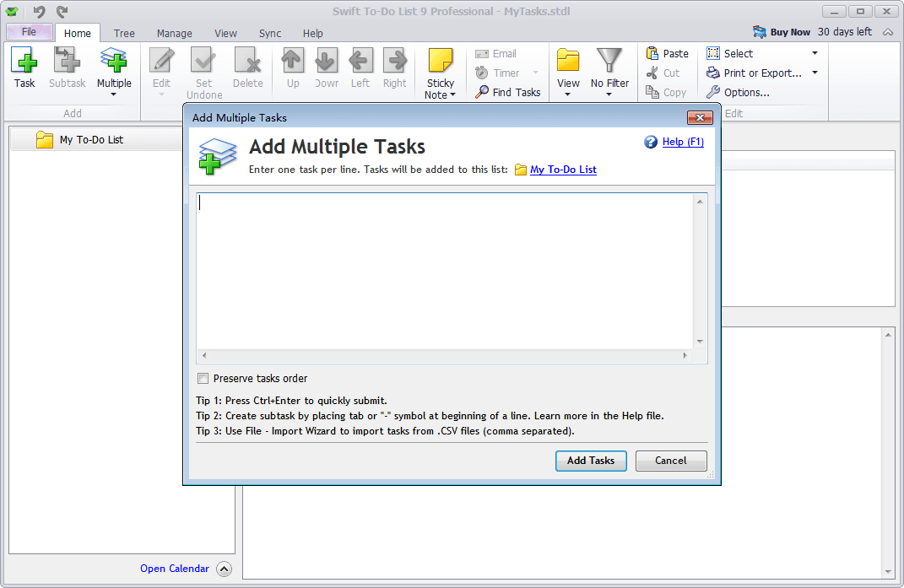Viewport: 904px width, 588px height.
Task: Click the Left arrow icon
Action: click(x=360, y=60)
